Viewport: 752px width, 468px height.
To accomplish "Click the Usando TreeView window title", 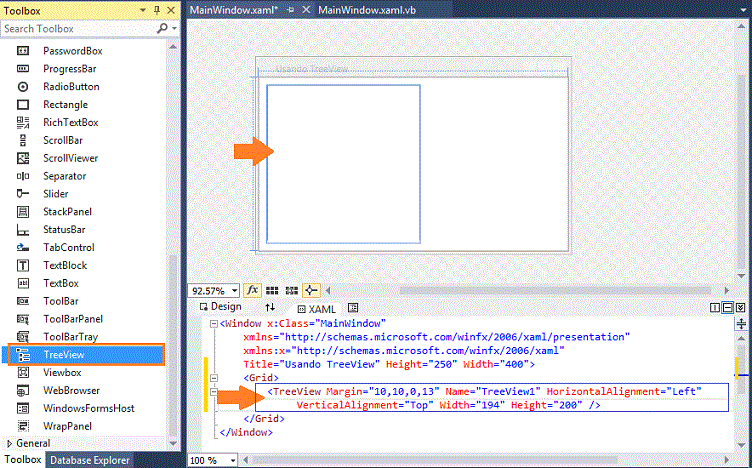I will [312, 69].
